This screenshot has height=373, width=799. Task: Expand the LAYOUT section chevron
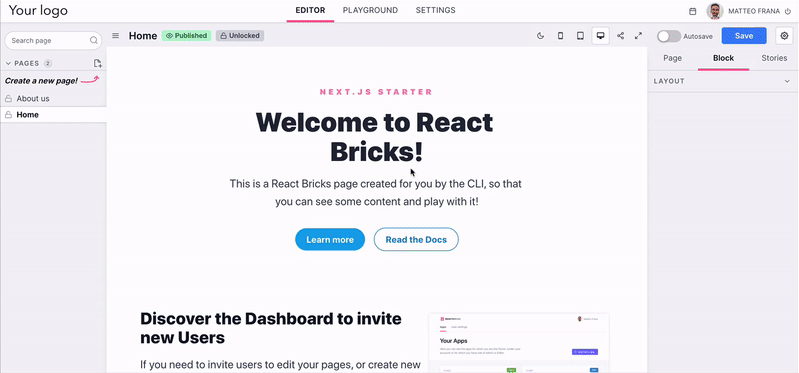787,82
